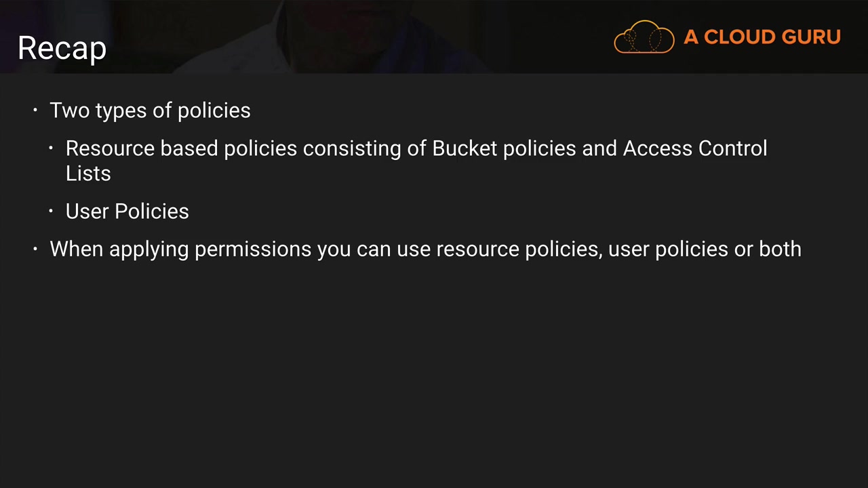Click the word 'Lists' on the wrapped line

tap(88, 174)
